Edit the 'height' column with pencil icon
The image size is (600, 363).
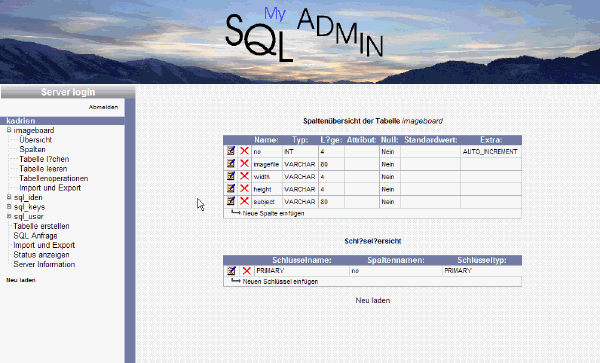[231, 189]
